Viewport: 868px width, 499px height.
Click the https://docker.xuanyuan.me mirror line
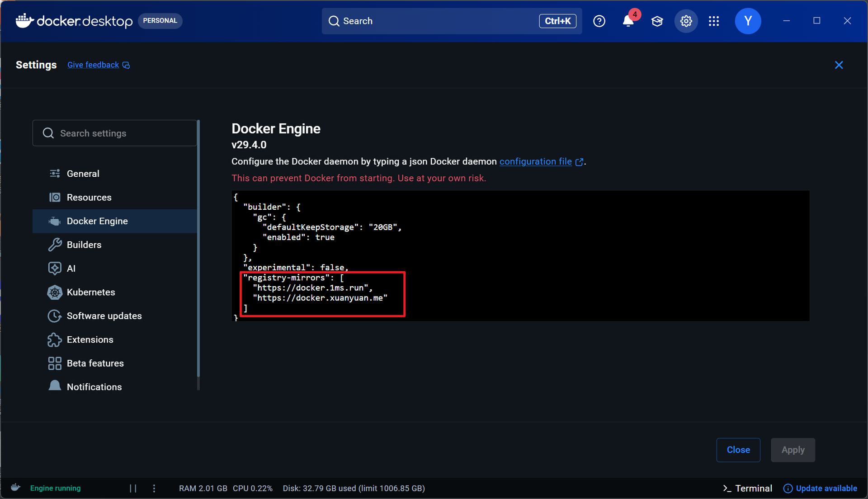320,298
